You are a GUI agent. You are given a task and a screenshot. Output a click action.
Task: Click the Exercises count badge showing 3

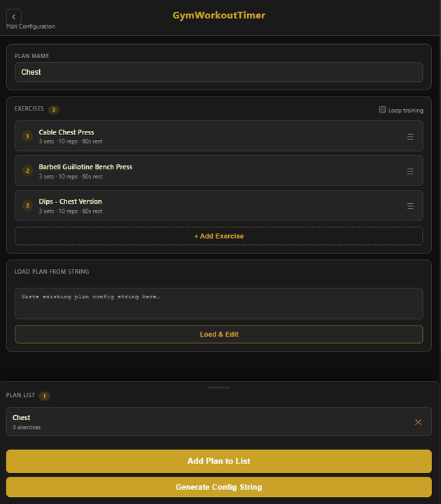click(x=54, y=110)
